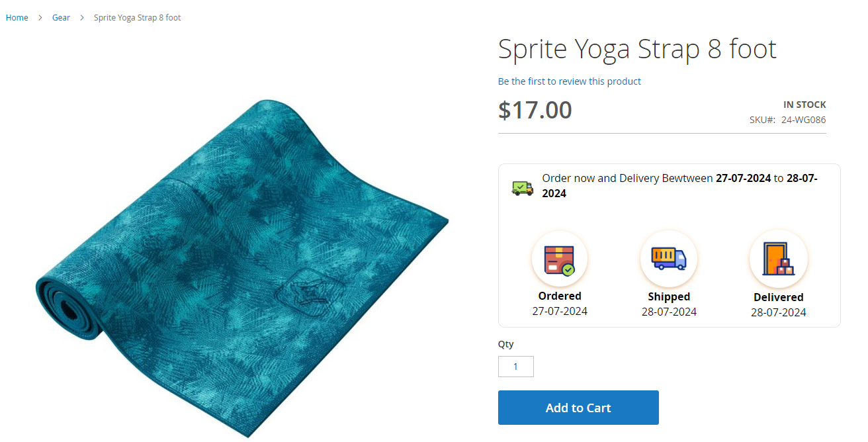Viewport: 868px width, 442px height.
Task: Click the current page breadcrumb text
Action: (137, 18)
